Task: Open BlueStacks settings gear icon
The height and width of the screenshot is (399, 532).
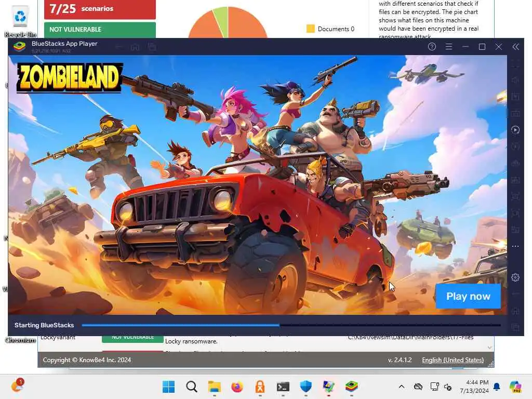Action: [515, 277]
